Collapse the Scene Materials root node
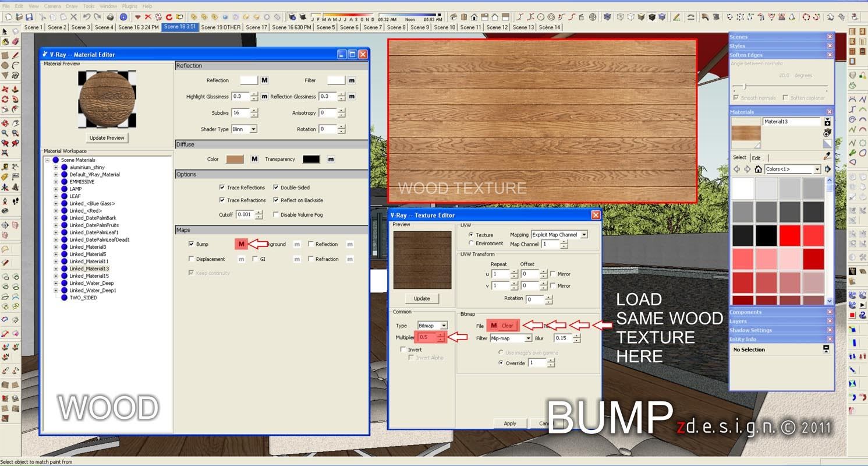Screen dimensions: 868x466 click(47, 160)
